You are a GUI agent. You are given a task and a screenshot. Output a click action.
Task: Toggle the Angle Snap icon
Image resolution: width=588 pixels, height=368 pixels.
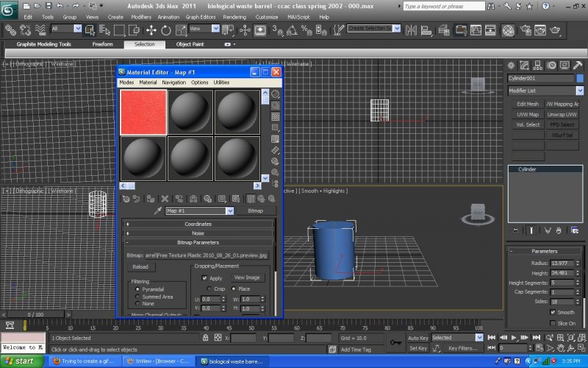click(x=292, y=30)
